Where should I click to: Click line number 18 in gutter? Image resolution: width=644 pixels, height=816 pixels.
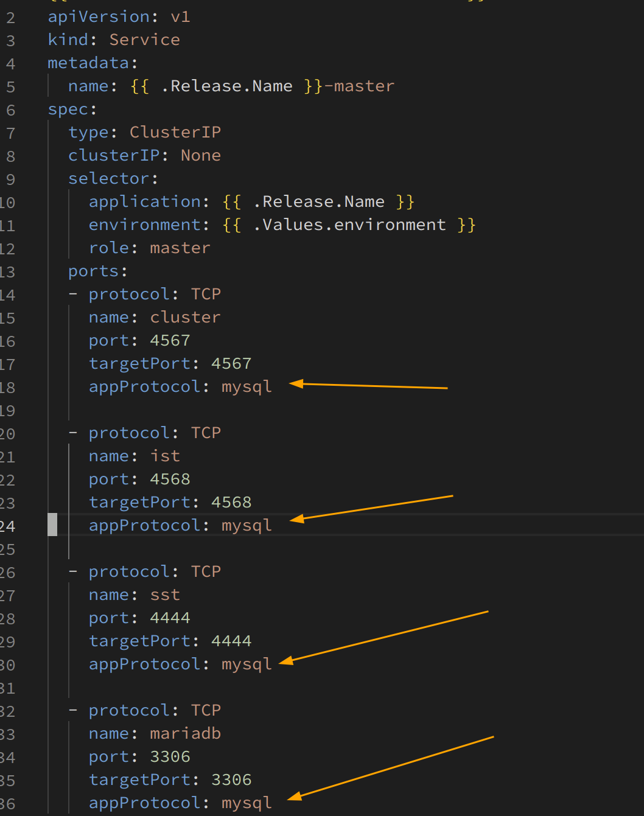pyautogui.click(x=7, y=388)
